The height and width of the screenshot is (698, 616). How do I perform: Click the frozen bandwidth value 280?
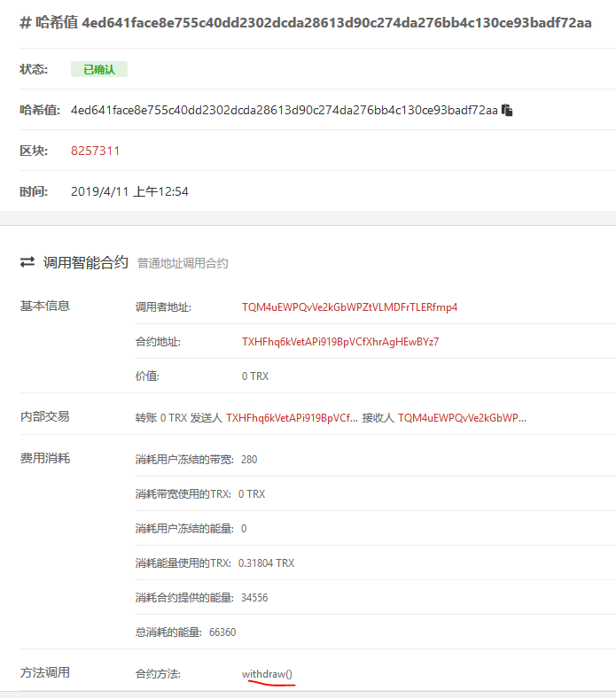pos(249,460)
